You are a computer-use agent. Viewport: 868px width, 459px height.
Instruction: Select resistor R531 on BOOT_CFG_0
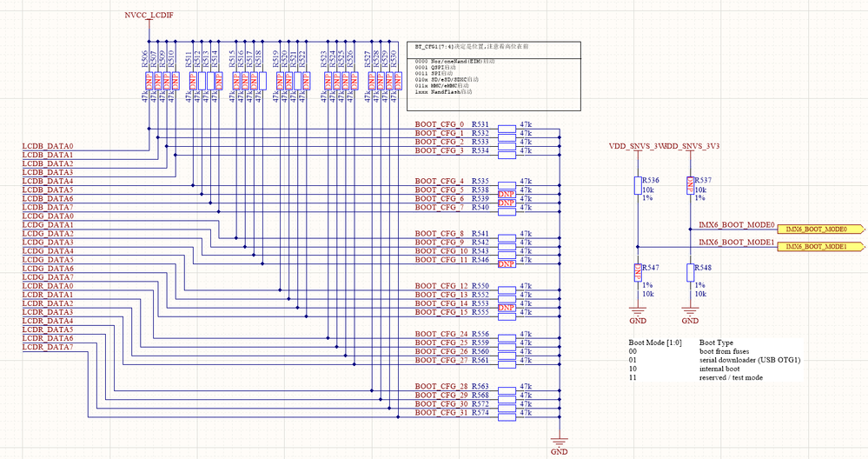click(507, 129)
